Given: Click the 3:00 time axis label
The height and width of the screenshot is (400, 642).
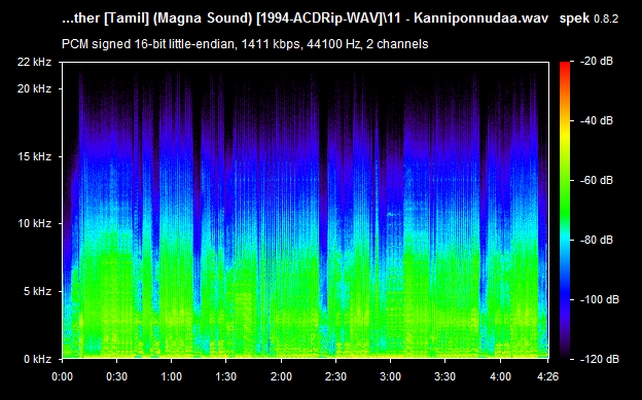Looking at the screenshot, I should pyautogui.click(x=390, y=376).
